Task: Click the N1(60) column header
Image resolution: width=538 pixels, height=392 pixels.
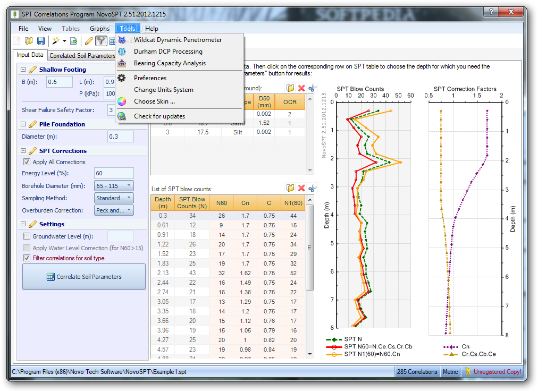Action: (293, 203)
